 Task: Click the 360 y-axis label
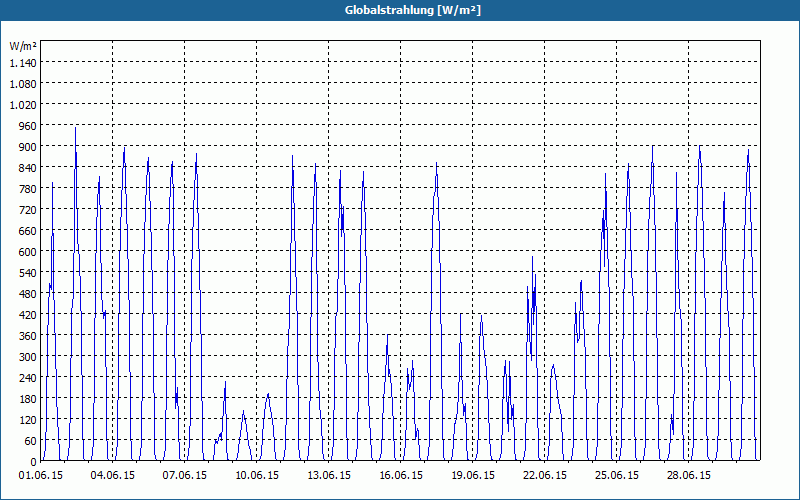(x=28, y=336)
